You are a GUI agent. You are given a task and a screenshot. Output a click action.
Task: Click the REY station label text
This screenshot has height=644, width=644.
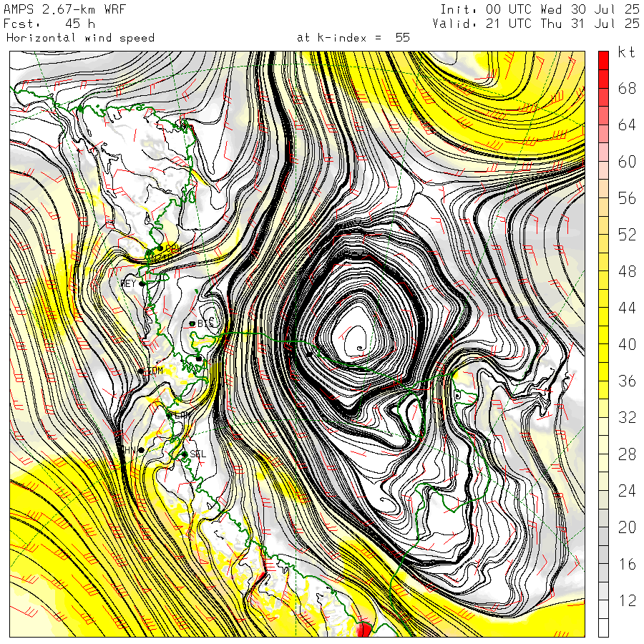click(128, 283)
